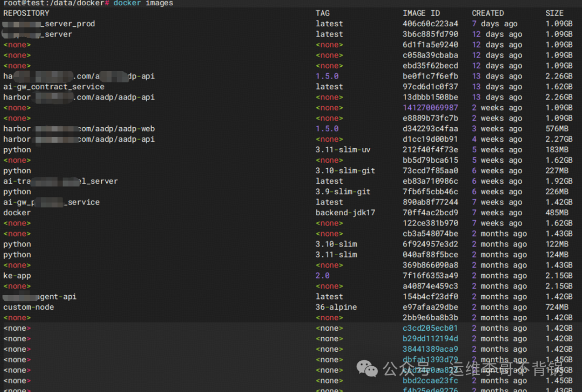Click the CREATED column header

point(488,13)
